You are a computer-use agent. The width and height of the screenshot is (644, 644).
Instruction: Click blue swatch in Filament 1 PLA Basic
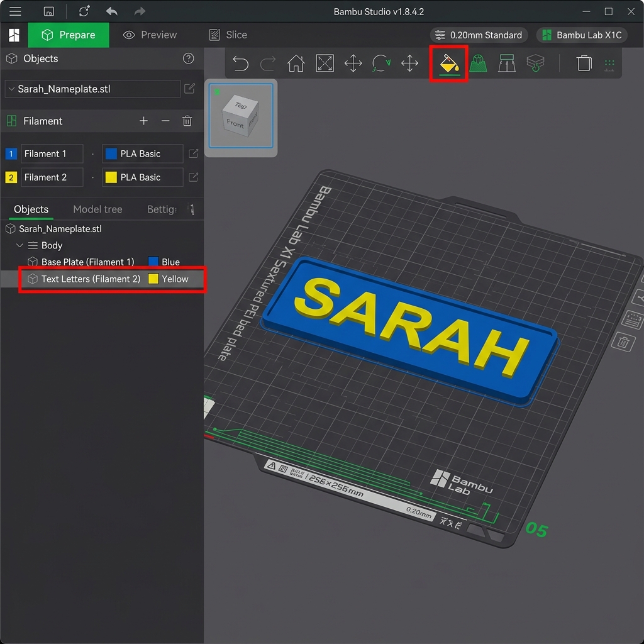(111, 153)
